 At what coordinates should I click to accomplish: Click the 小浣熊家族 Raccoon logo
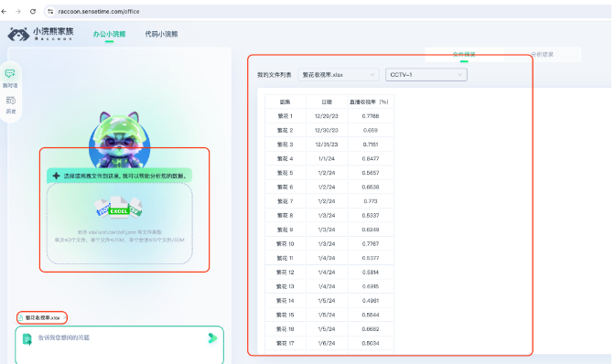[40, 34]
